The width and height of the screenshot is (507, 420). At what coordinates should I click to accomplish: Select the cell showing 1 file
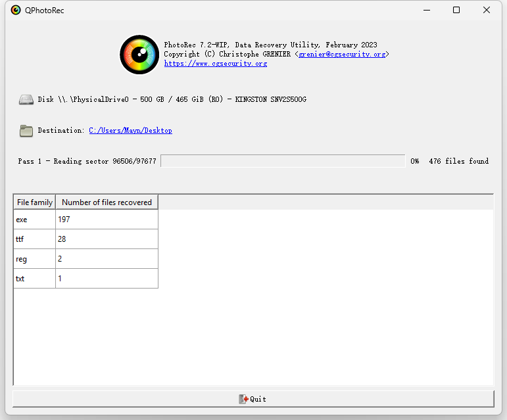tap(107, 279)
